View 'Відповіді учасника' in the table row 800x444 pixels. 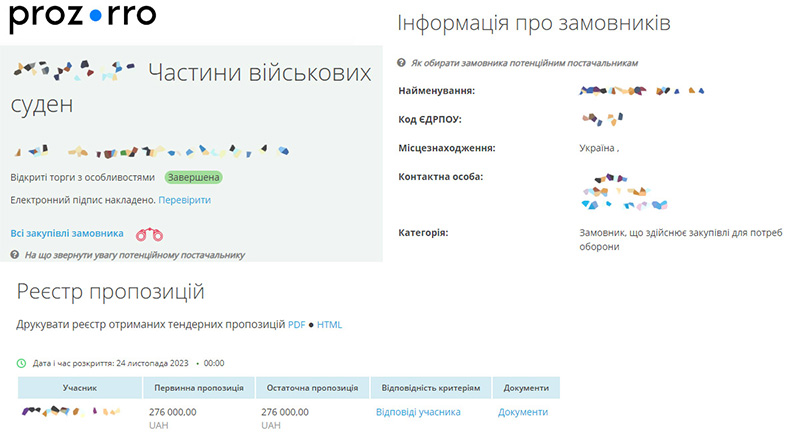pos(418,412)
